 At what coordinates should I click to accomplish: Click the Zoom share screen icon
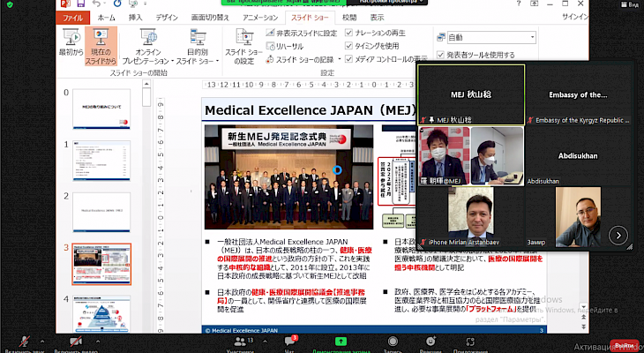click(x=340, y=340)
